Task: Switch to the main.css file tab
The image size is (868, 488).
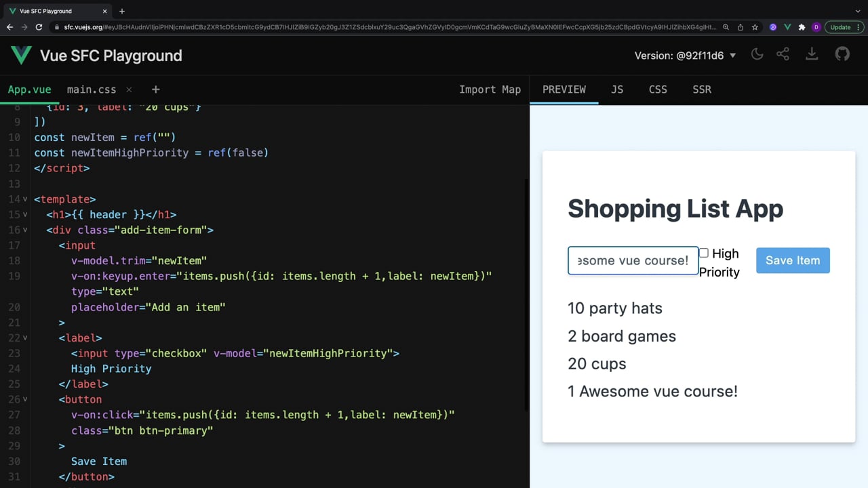Action: 92,89
